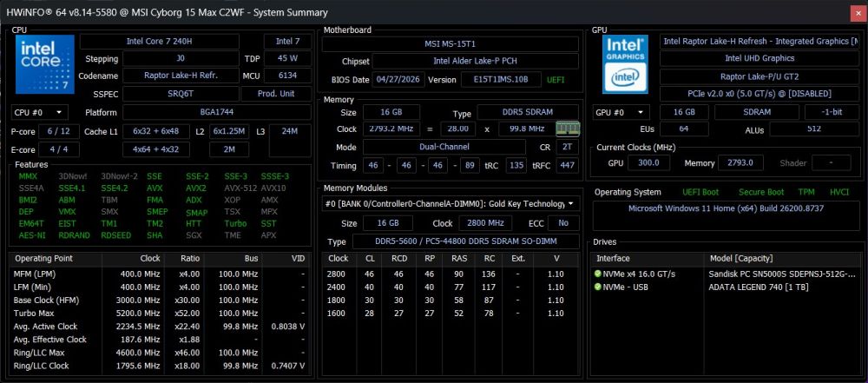Click the RDSEED feature label
The width and height of the screenshot is (868, 383).
[x=116, y=235]
